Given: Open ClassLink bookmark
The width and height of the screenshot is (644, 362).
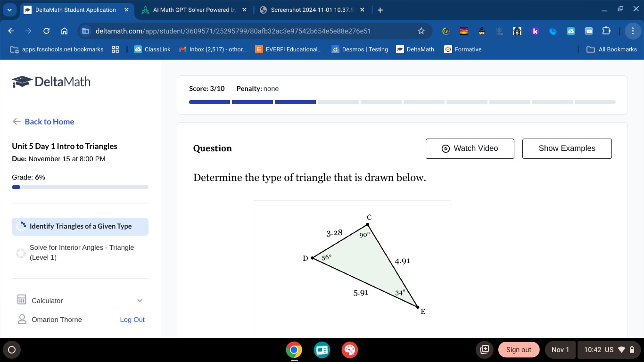Looking at the screenshot, I should pyautogui.click(x=152, y=49).
